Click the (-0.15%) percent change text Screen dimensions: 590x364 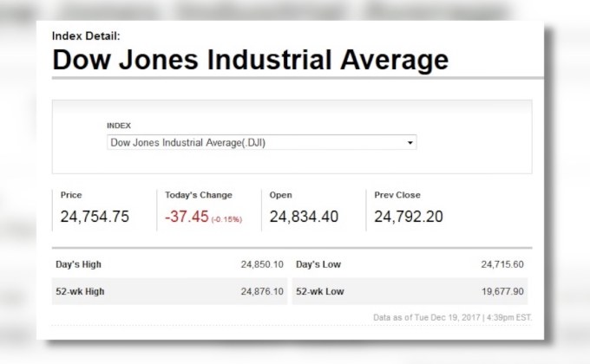[x=227, y=219]
